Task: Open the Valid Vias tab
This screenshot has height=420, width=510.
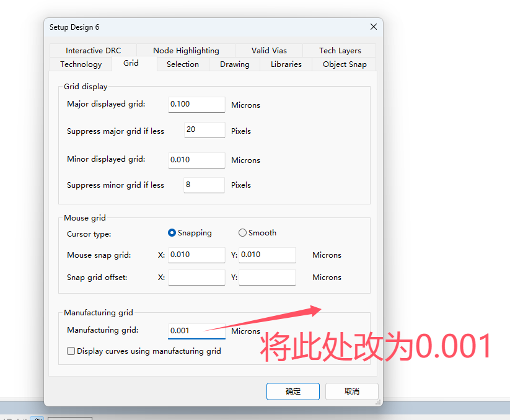Action: 269,50
